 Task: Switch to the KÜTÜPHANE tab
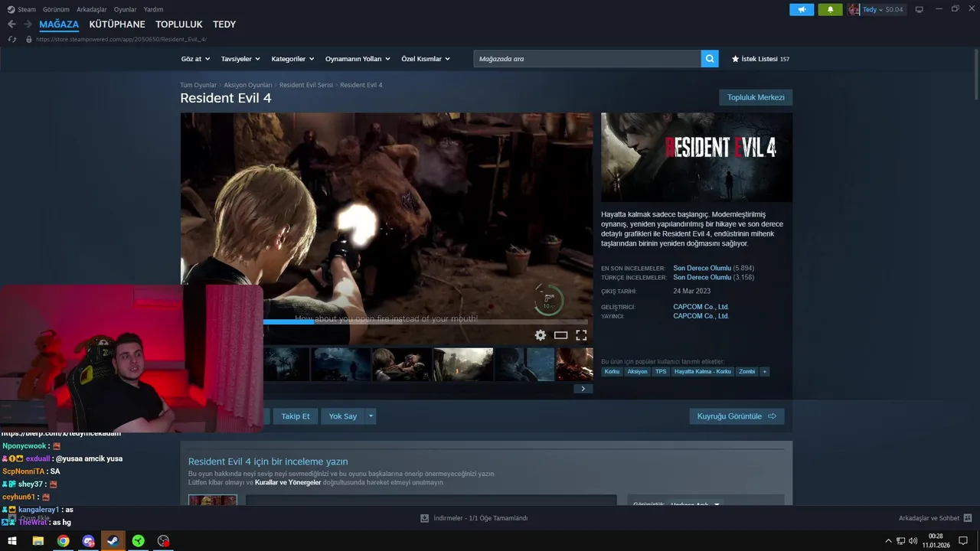tap(117, 24)
